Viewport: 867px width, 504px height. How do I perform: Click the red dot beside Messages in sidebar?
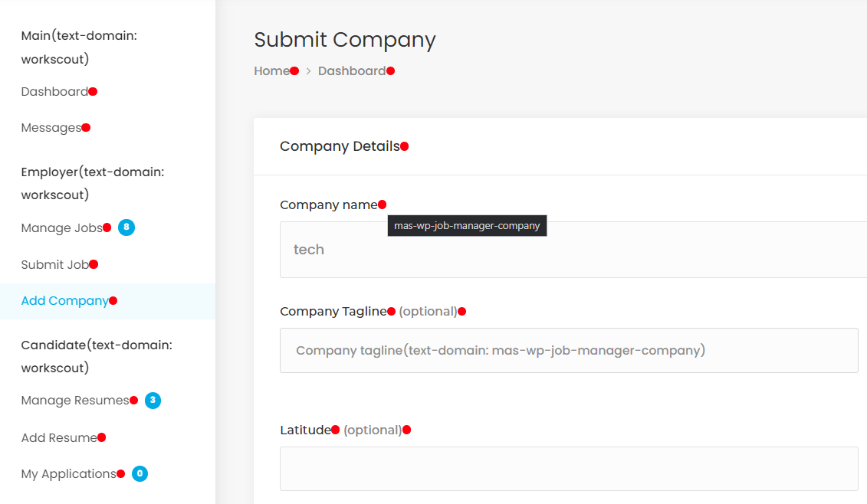pos(87,128)
